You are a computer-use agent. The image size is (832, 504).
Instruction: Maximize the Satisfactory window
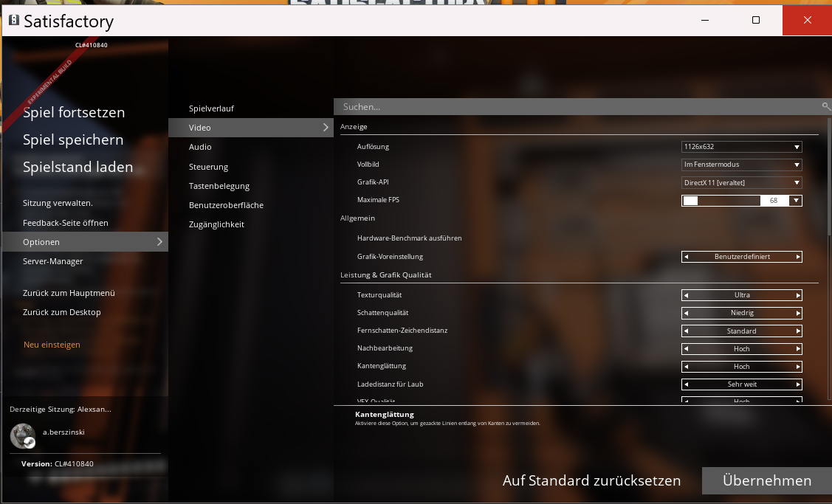(x=756, y=20)
